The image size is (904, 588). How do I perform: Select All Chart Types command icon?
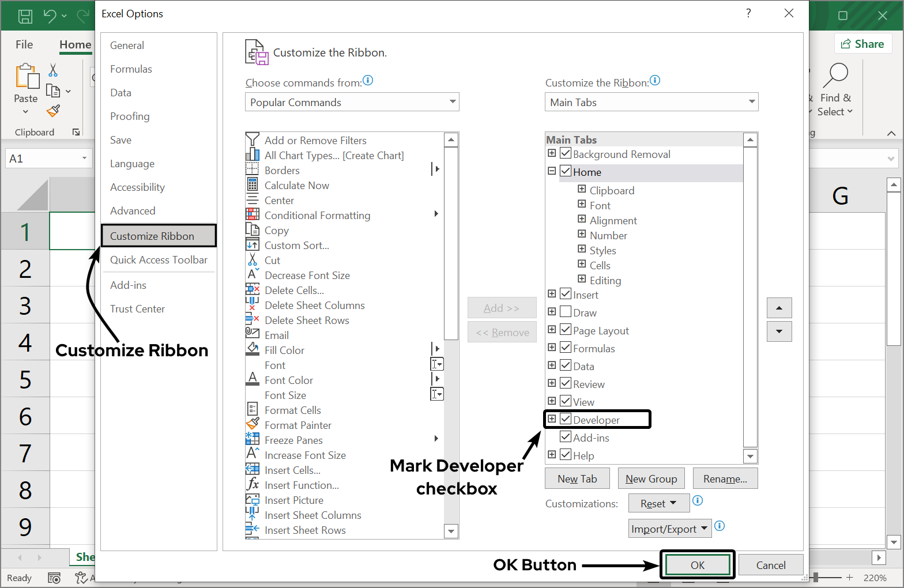pos(253,154)
